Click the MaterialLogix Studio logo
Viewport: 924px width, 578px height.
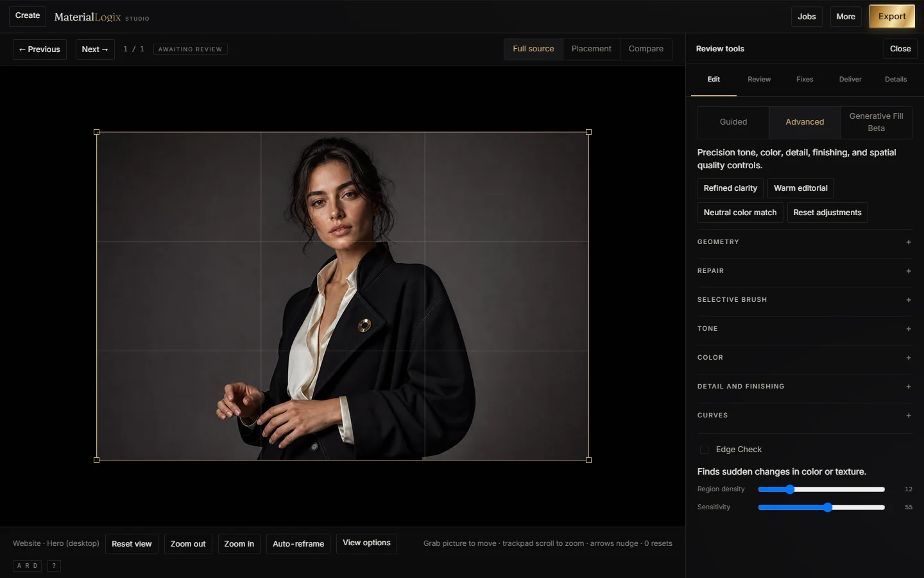101,17
